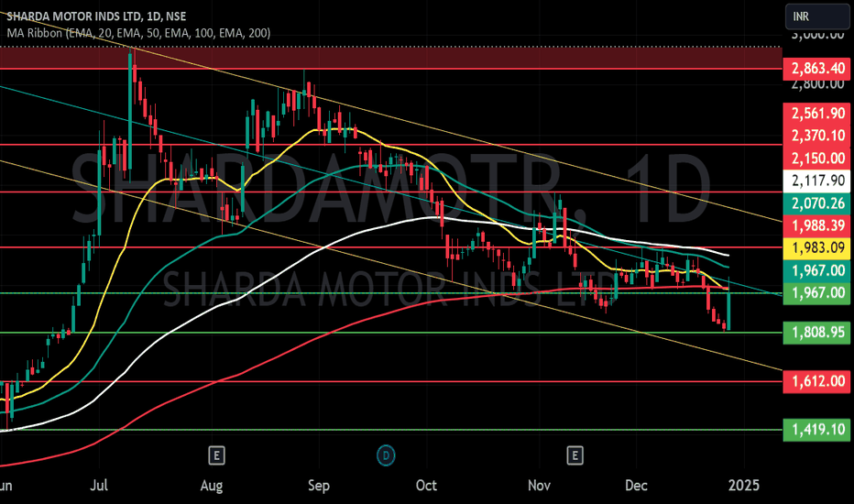The height and width of the screenshot is (504, 854).
Task: Click the 2,863.40 red price label
Action: [x=817, y=70]
